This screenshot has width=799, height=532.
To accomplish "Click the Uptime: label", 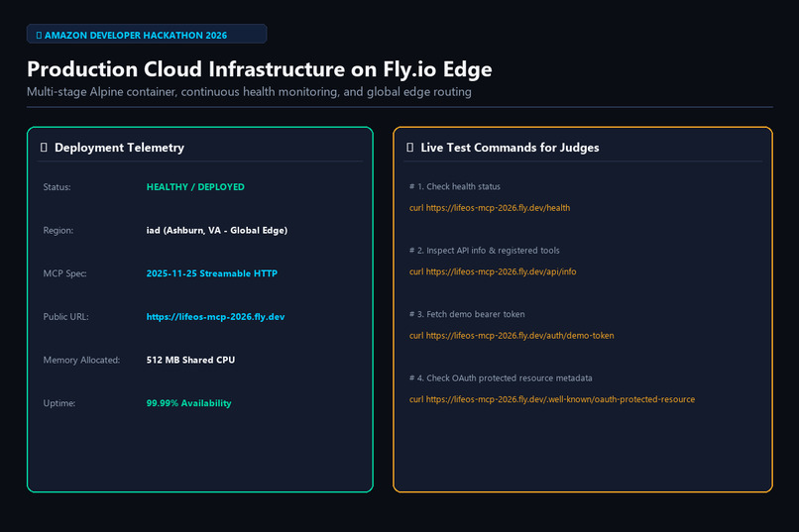I will click(x=59, y=403).
